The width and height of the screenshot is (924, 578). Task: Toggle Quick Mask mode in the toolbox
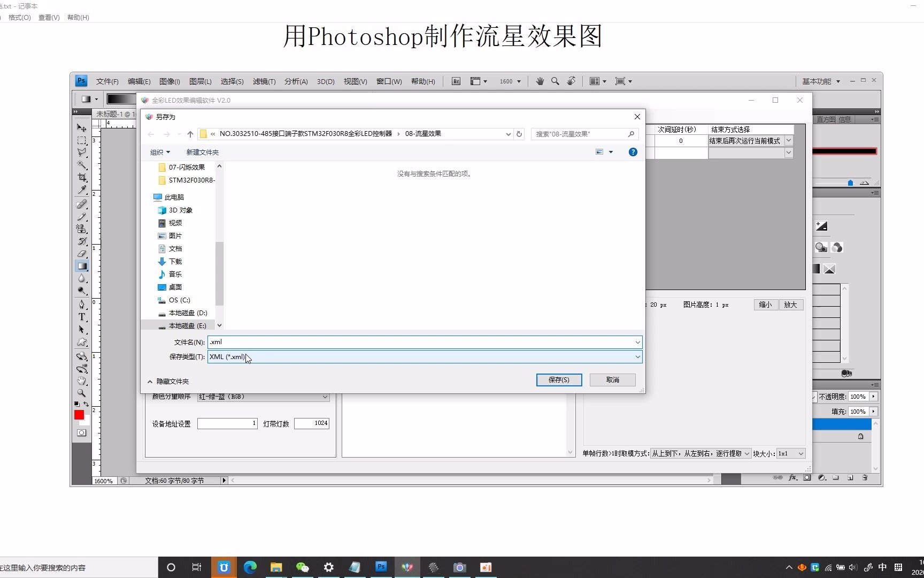[81, 433]
